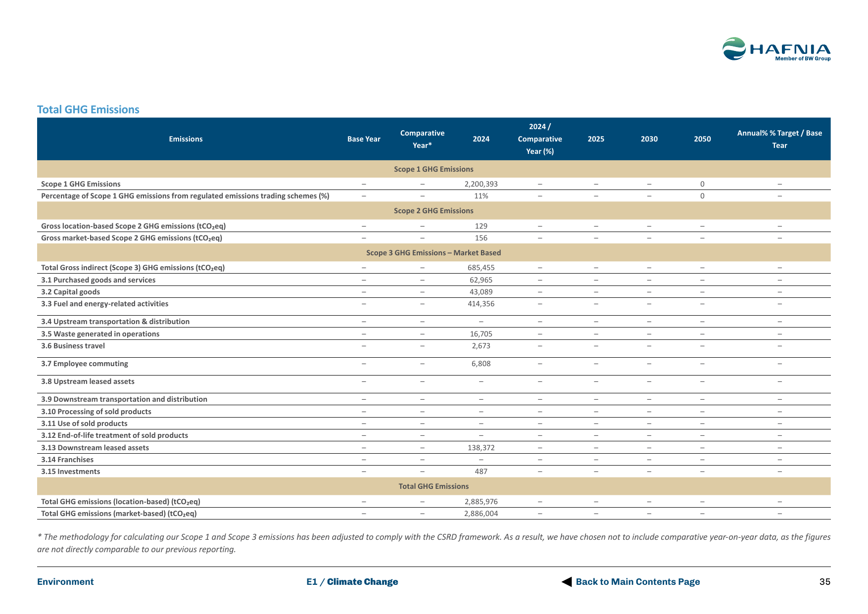Click the Emissions column header

186,139
